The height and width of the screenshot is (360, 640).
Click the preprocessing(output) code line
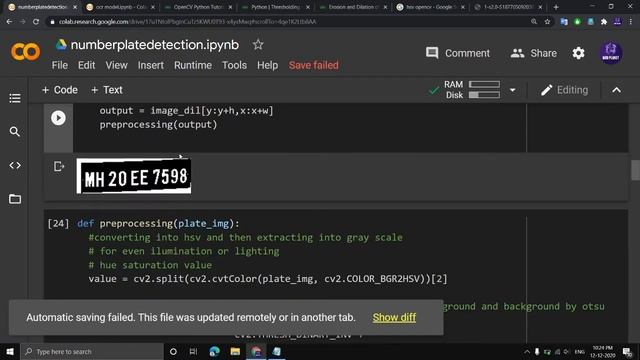point(158,124)
